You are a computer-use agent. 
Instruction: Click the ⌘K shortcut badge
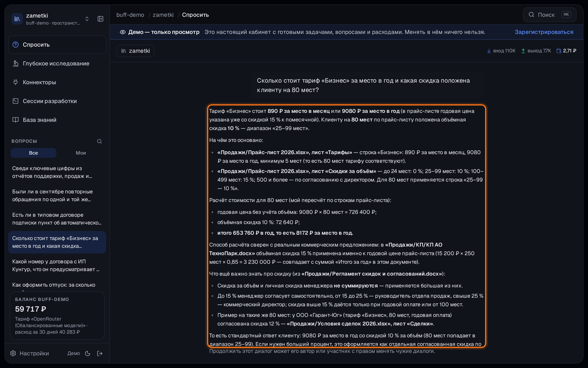pos(566,15)
